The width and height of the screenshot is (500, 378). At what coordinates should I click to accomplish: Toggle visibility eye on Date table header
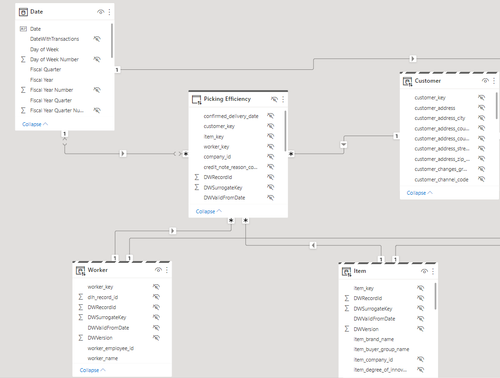(100, 12)
